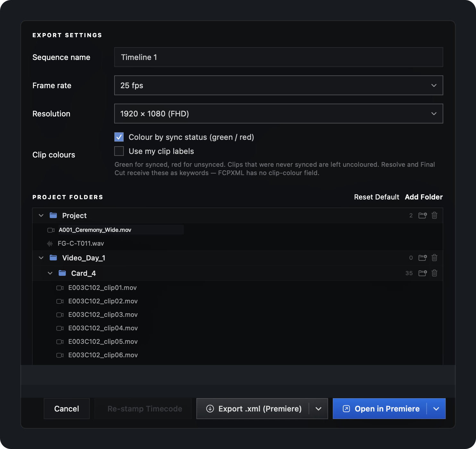This screenshot has height=449, width=476.
Task: Click Cancel button
Action: pos(66,409)
